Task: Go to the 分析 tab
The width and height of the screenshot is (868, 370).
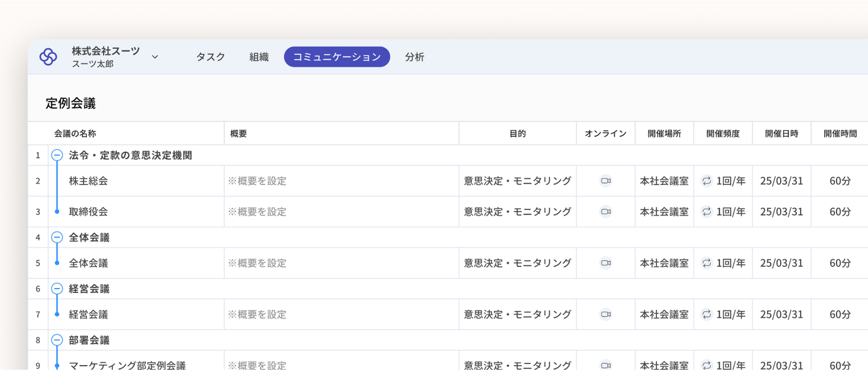Action: pyautogui.click(x=415, y=57)
